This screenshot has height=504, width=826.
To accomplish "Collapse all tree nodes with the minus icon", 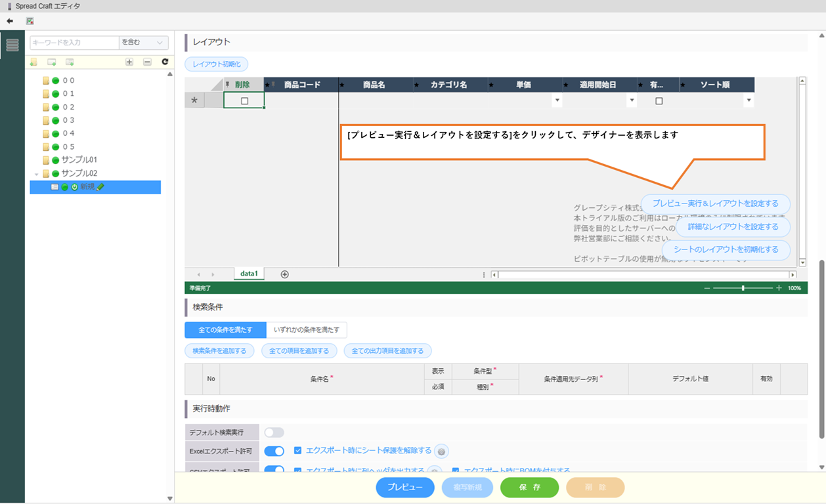I will pyautogui.click(x=147, y=62).
